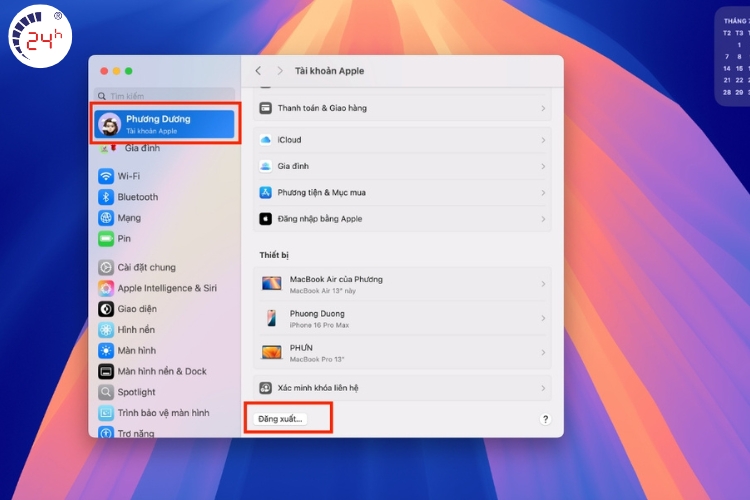Click the Wi-Fi icon in sidebar
The width and height of the screenshot is (750, 500).
(x=106, y=176)
